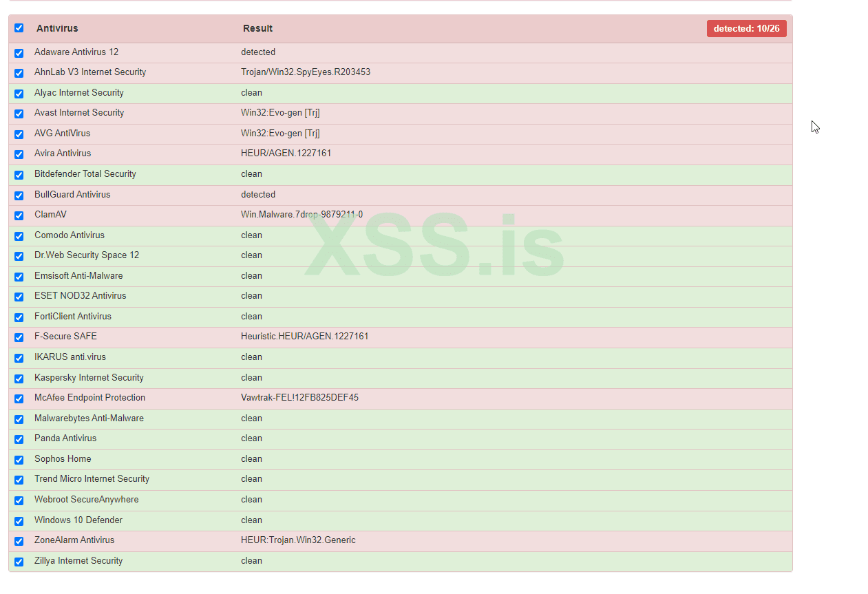
Task: Click the Sophos Home name
Action: tap(63, 459)
